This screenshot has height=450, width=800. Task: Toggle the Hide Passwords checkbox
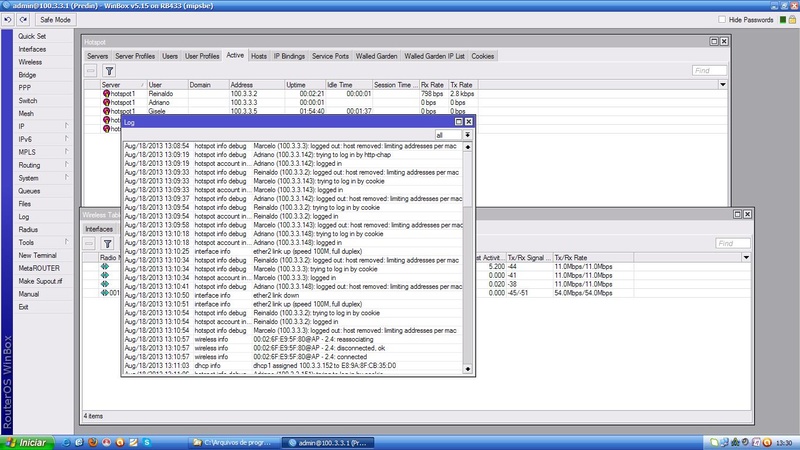click(721, 19)
